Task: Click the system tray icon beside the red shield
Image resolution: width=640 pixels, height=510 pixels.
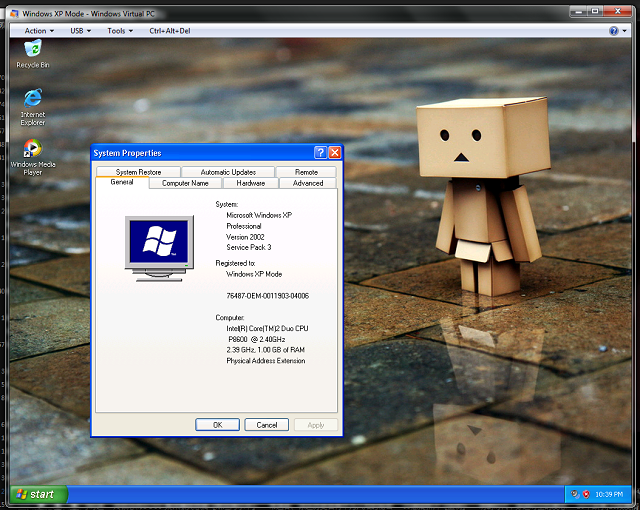Action: [575, 494]
